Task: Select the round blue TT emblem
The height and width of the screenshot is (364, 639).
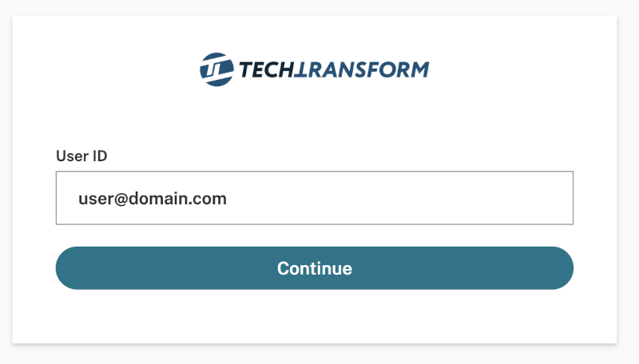Action: tap(216, 69)
